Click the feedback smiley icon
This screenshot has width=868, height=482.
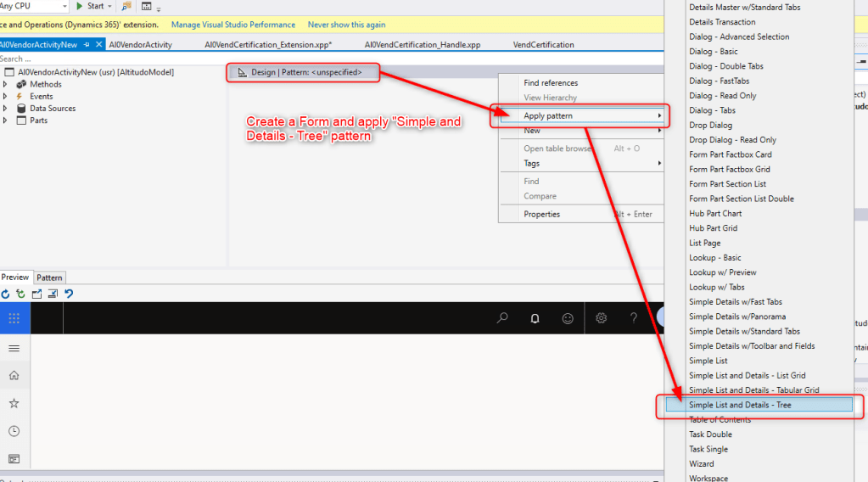pyautogui.click(x=568, y=318)
